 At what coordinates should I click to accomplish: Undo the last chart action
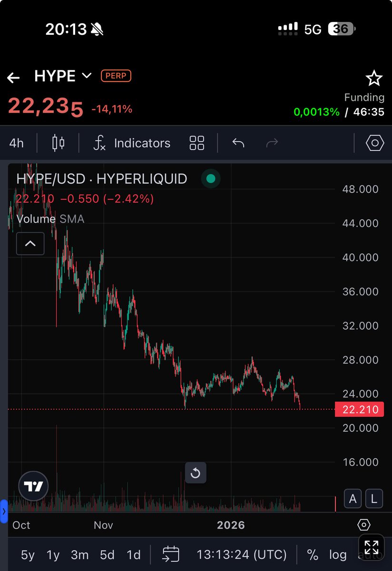click(238, 143)
